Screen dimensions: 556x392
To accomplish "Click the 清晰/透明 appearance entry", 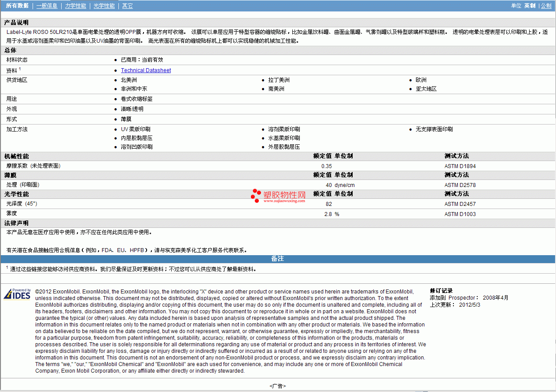I will pyautogui.click(x=132, y=109).
